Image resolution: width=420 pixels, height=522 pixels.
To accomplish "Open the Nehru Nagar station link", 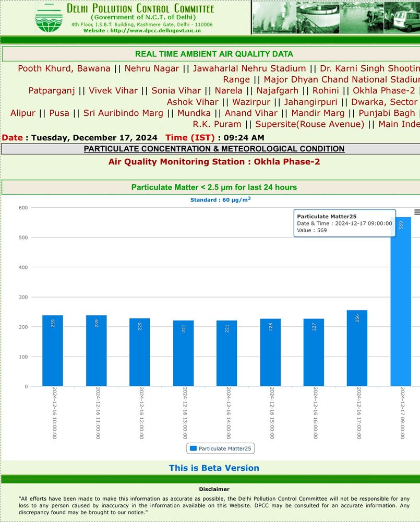I will pos(152,68).
